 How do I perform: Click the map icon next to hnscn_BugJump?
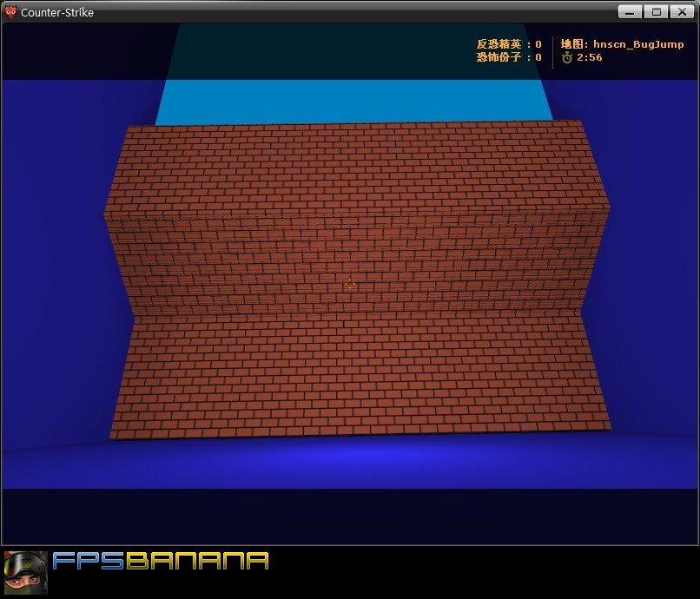pos(573,43)
